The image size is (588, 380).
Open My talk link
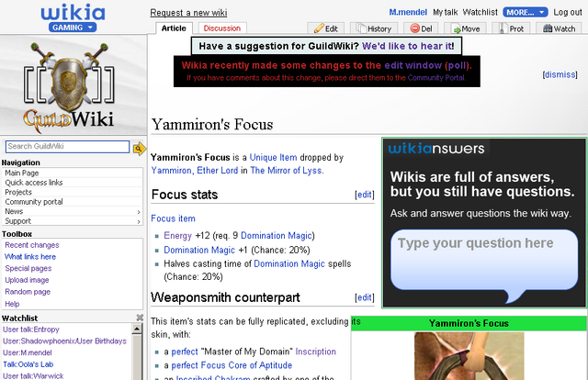pyautogui.click(x=445, y=12)
